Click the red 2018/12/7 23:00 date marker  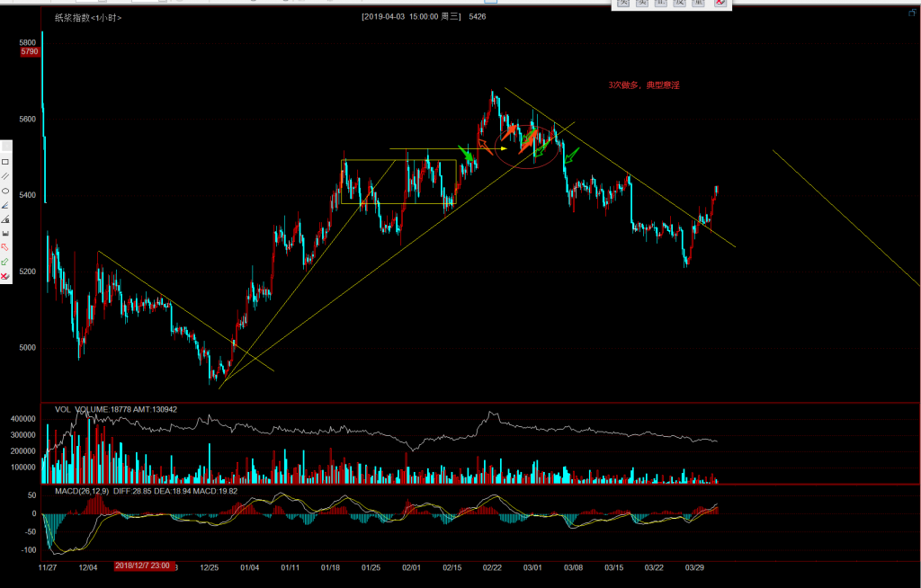[142, 566]
